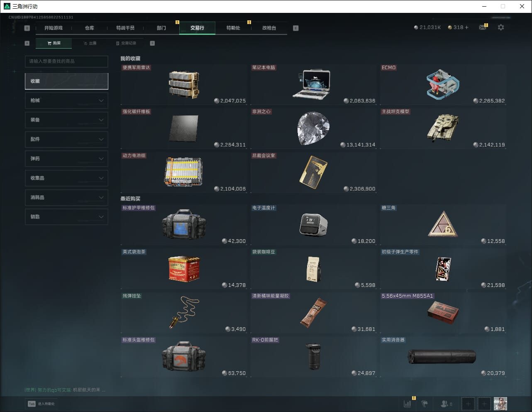Expand the 钥匙 category dropdown
The image size is (532, 412).
tap(66, 217)
